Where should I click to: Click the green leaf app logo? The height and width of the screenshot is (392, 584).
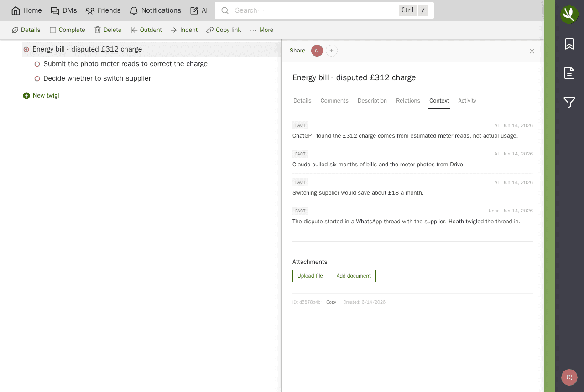pyautogui.click(x=569, y=15)
